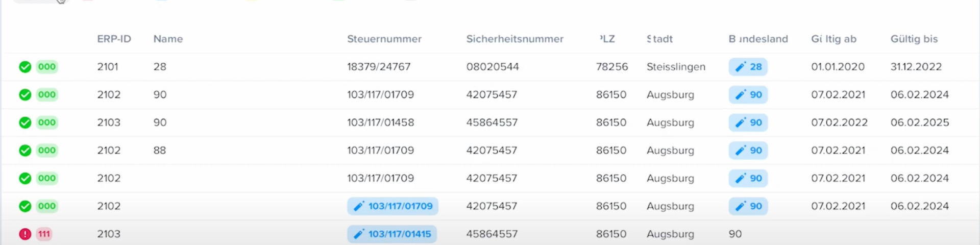
Task: Click Name column header
Action: (168, 39)
